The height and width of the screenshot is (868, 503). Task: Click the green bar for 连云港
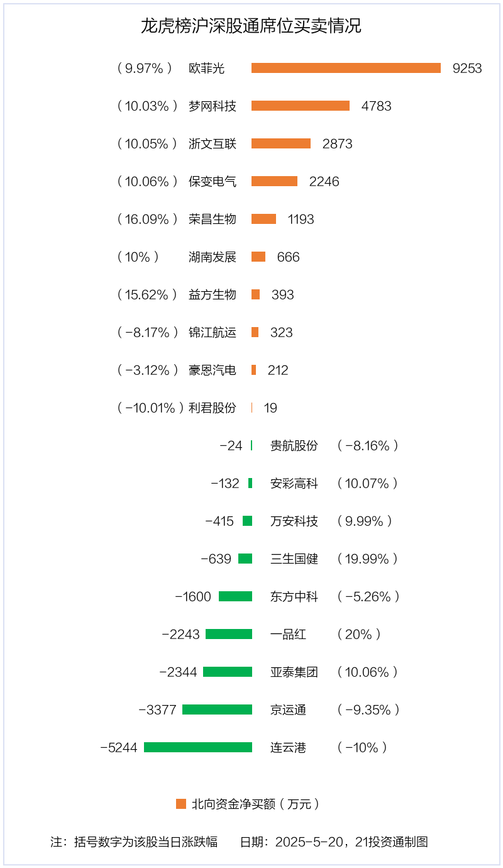pos(198,747)
